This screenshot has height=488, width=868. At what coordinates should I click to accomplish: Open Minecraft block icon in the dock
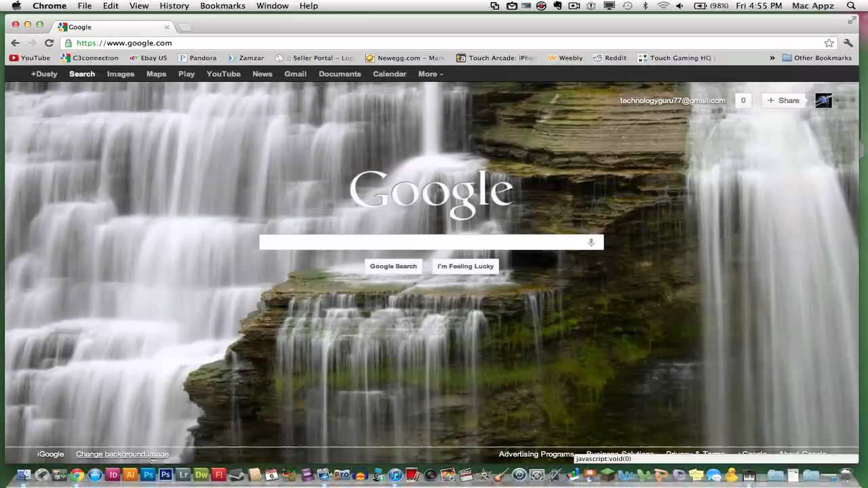click(608, 475)
